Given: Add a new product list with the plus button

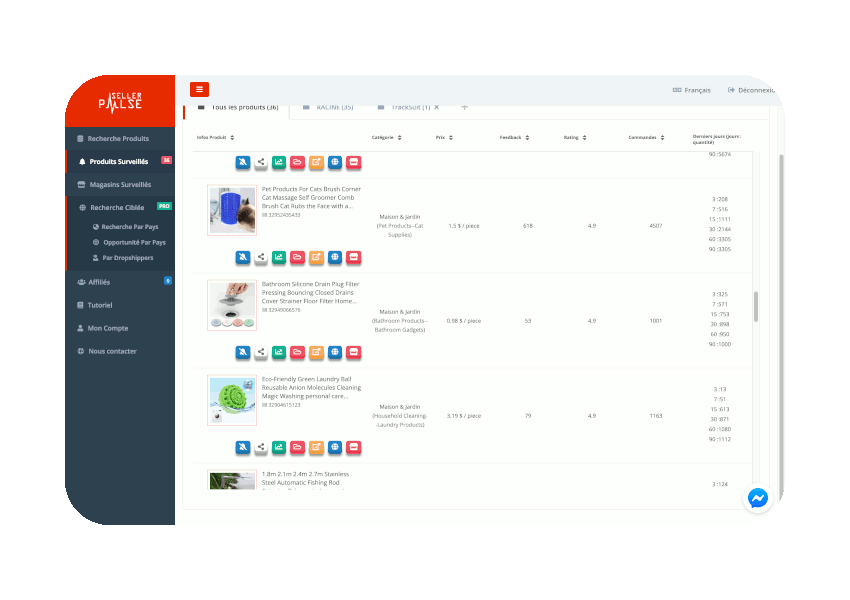Looking at the screenshot, I should (464, 107).
